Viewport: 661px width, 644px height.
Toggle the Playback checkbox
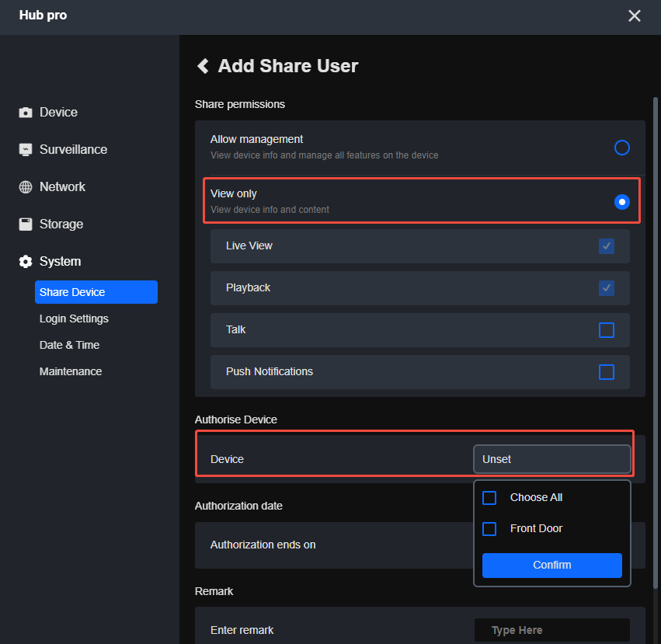tap(606, 288)
